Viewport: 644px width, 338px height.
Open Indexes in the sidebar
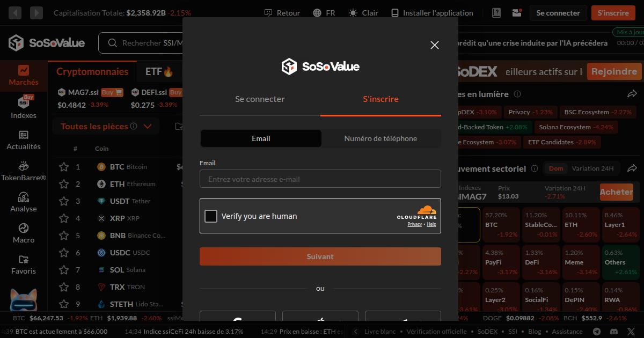pos(24,108)
